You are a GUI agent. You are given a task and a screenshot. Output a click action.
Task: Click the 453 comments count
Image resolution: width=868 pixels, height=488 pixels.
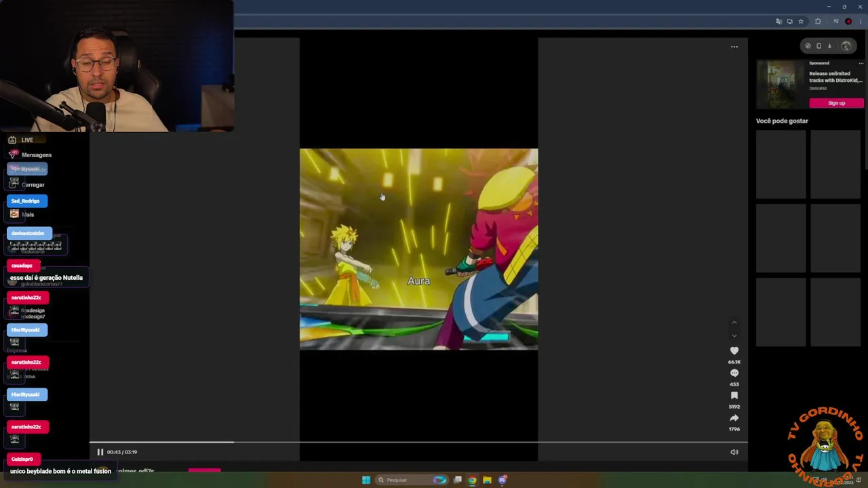(x=734, y=384)
